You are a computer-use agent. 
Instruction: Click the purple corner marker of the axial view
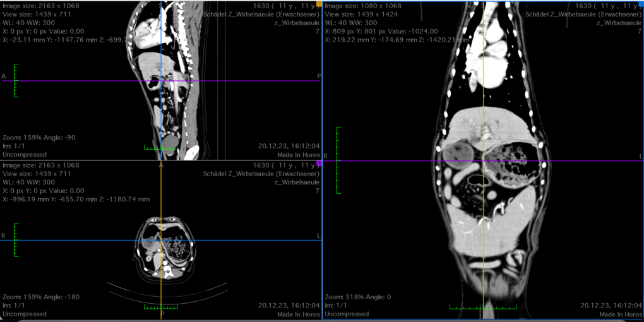[319, 164]
